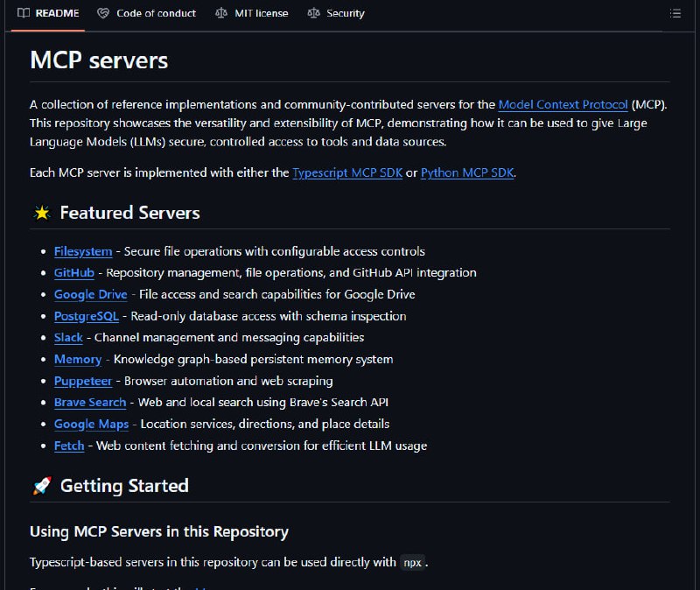Open the README outline list icon
Screen dimensions: 700x590
point(675,13)
